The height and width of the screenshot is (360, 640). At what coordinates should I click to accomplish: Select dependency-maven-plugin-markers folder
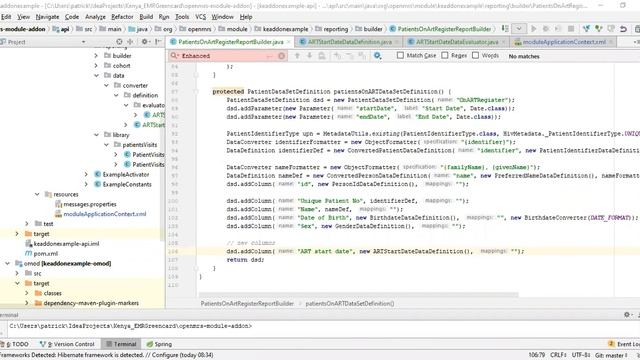pos(91,303)
